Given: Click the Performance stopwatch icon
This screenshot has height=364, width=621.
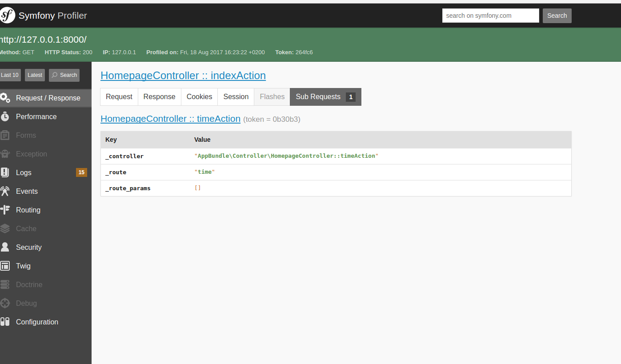Looking at the screenshot, I should coord(5,116).
